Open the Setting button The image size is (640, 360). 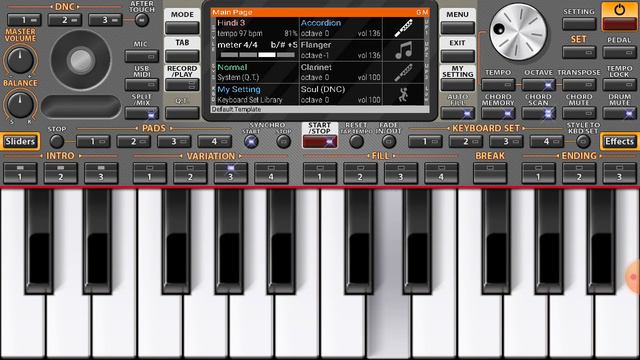(579, 24)
